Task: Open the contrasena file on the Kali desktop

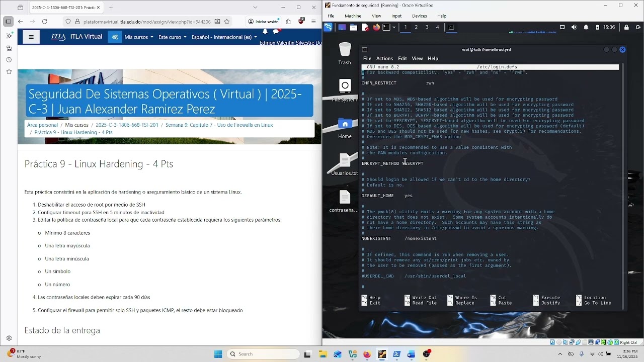Action: pyautogui.click(x=345, y=201)
